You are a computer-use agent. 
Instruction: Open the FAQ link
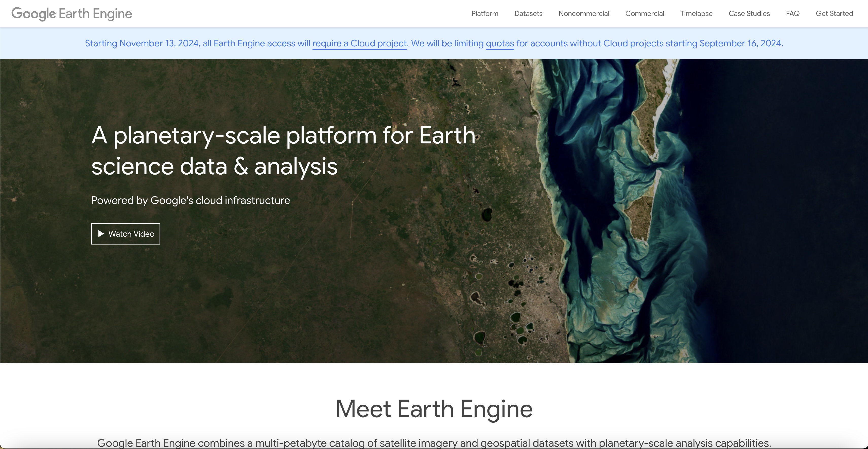tap(792, 13)
